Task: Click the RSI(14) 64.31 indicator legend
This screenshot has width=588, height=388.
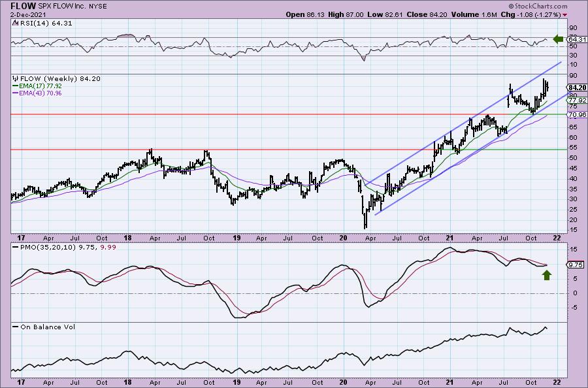Action: (45, 24)
